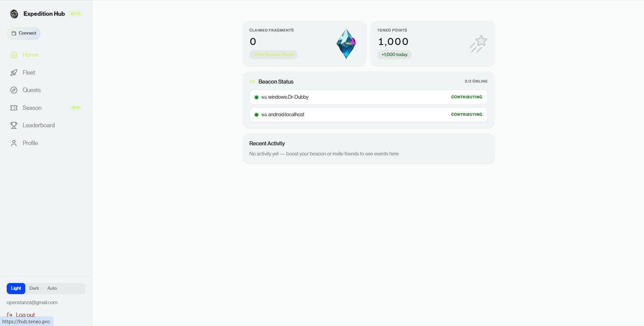Click the Teneo Points value 1,000
The width and height of the screenshot is (644, 326).
(x=393, y=41)
